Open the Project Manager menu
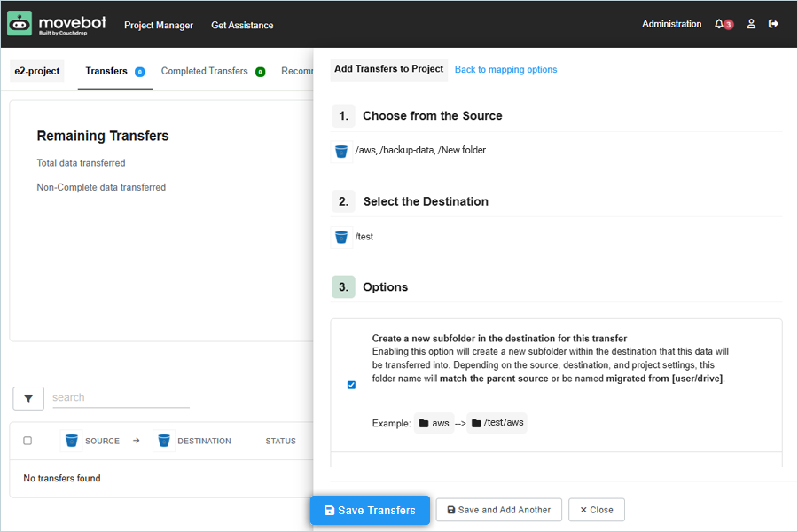798x532 pixels. [159, 25]
